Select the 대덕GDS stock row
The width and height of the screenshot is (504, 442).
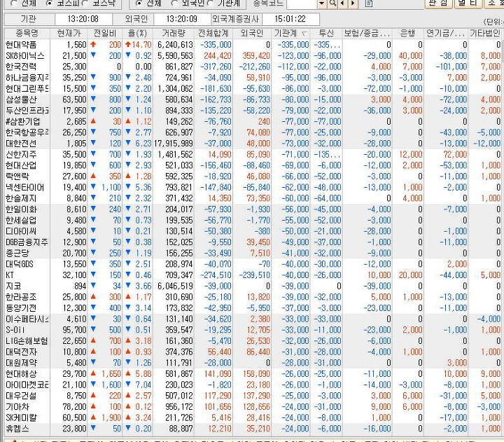coord(252,264)
